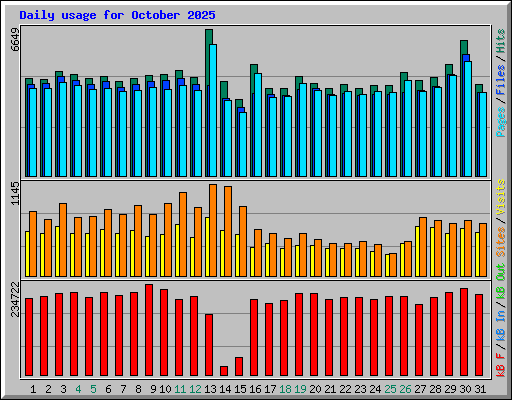
Task: Click day 27 on the x-axis
Action: (x=420, y=389)
